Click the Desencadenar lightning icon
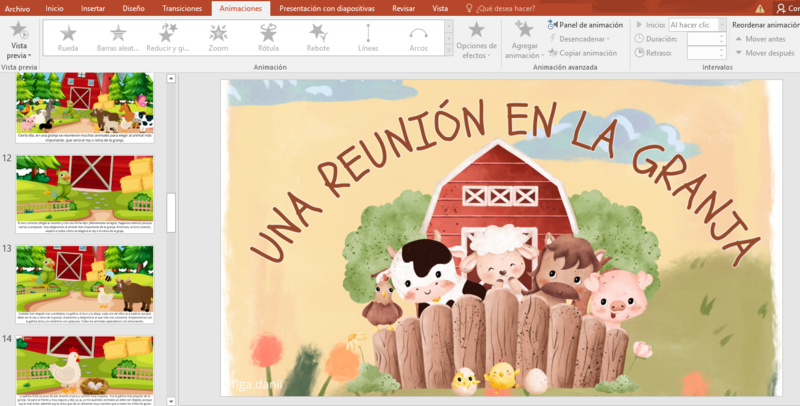Screen dimensions: 800x406 pos(553,39)
